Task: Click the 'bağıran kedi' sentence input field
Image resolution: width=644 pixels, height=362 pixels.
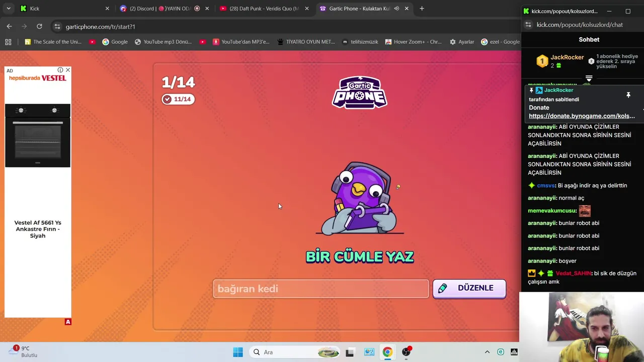Action: [320, 289]
